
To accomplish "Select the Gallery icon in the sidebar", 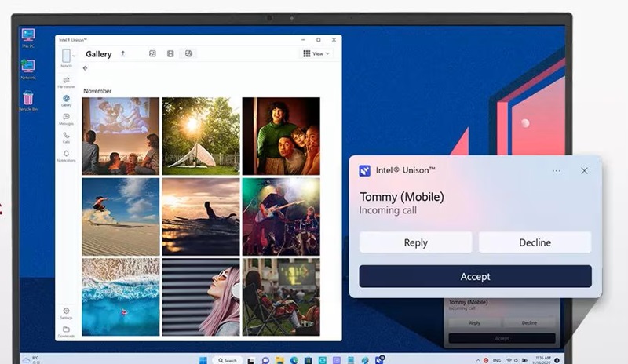I will coord(66,100).
